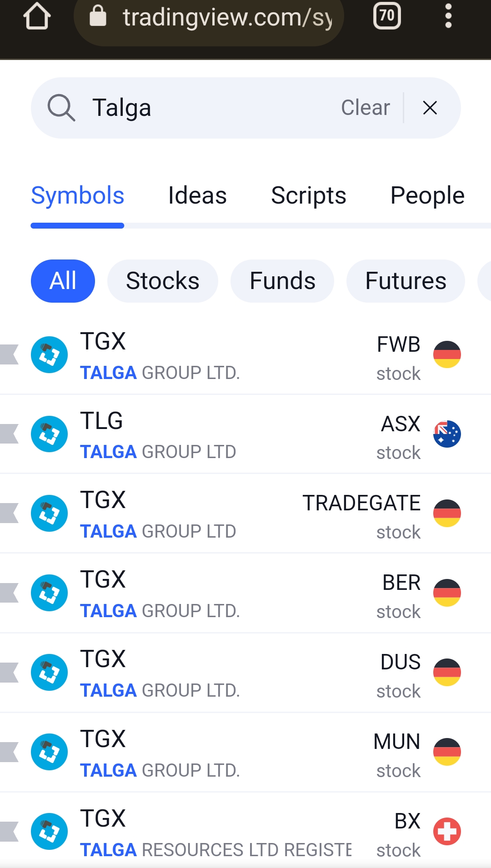Filter results by Funds
491x868 pixels.
pos(282,281)
